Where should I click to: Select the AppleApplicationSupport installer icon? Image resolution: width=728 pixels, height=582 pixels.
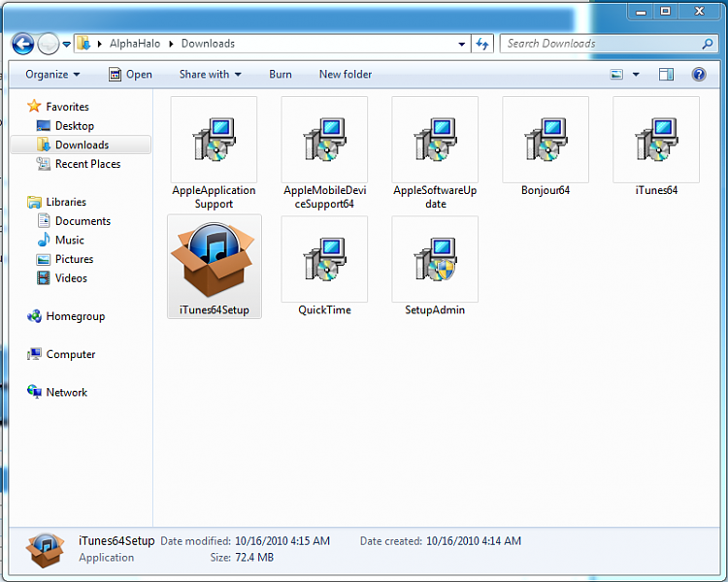[x=215, y=140]
